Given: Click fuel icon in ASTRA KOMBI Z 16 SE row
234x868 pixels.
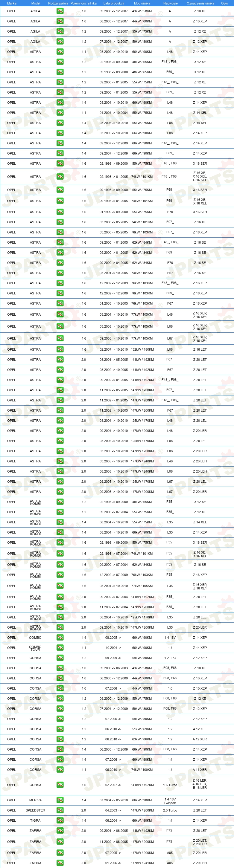Looking at the screenshot, I should (60, 564).
